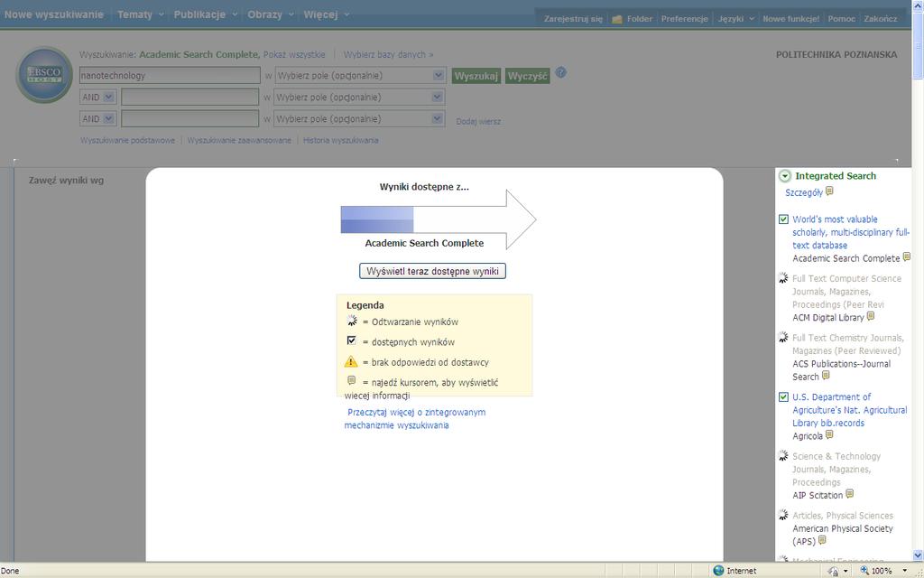Click the Folder icon in top bar
The image size is (924, 578).
pyautogui.click(x=617, y=20)
